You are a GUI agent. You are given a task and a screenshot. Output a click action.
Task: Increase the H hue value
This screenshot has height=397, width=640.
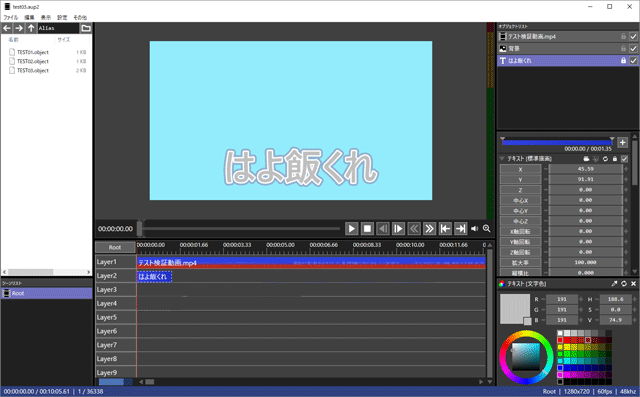(x=634, y=299)
